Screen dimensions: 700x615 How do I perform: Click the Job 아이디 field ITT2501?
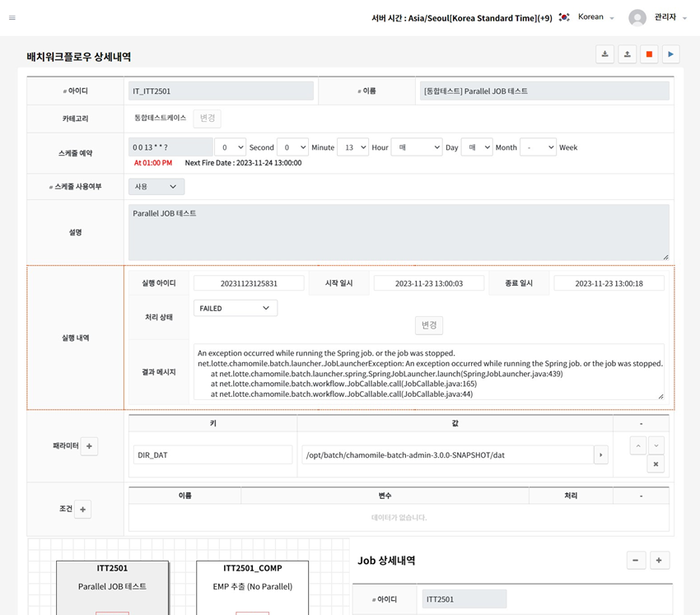(x=464, y=599)
